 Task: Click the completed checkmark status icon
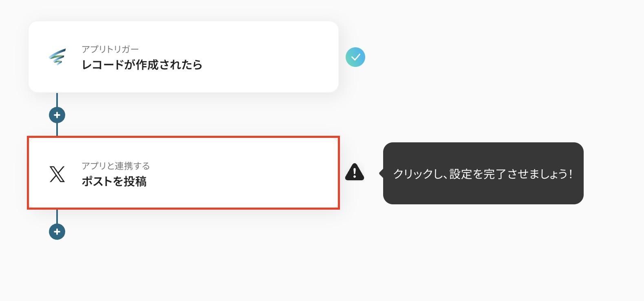pyautogui.click(x=355, y=57)
